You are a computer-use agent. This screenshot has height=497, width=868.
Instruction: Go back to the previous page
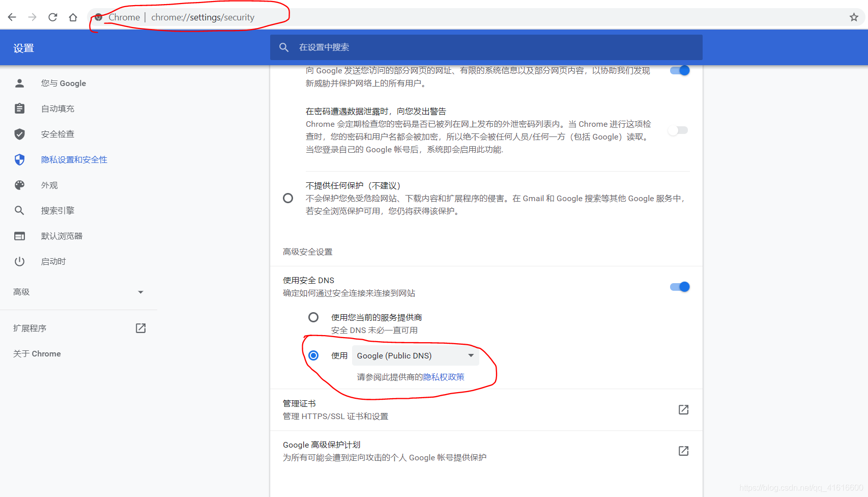(12, 17)
